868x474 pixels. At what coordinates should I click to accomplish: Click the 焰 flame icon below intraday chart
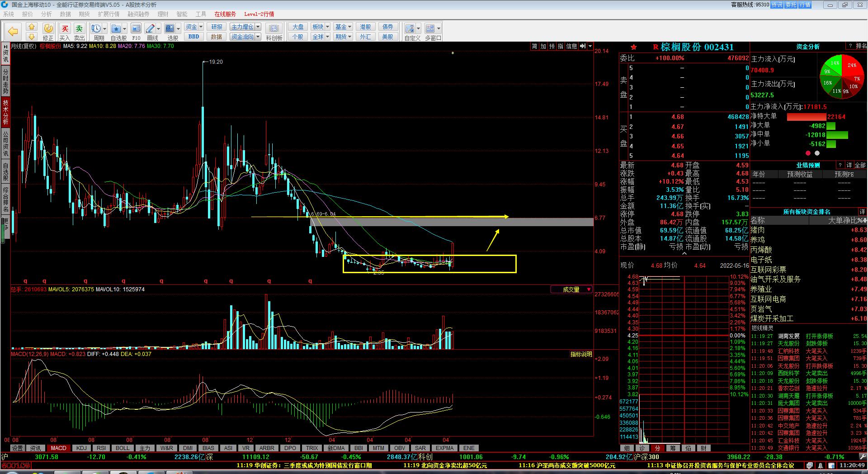(x=689, y=448)
